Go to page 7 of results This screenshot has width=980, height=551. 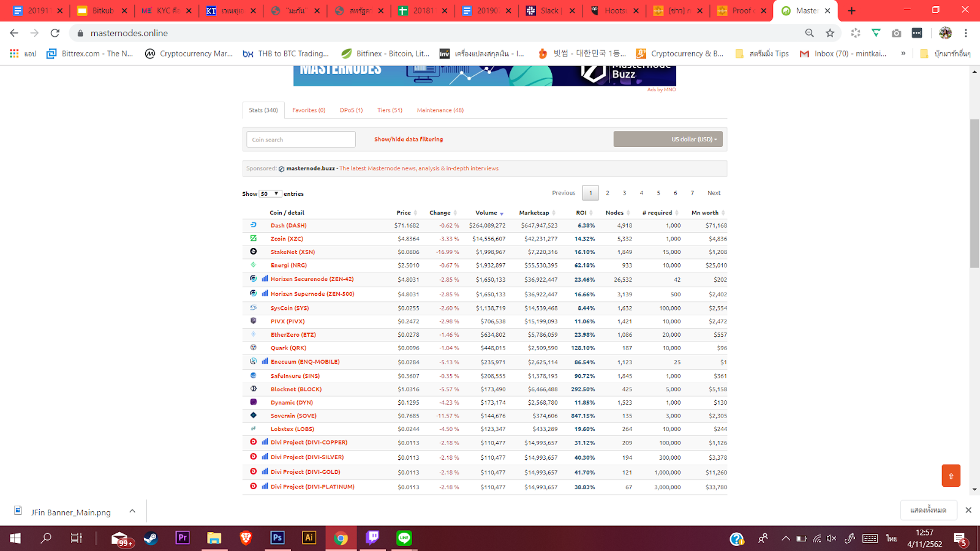(x=693, y=193)
